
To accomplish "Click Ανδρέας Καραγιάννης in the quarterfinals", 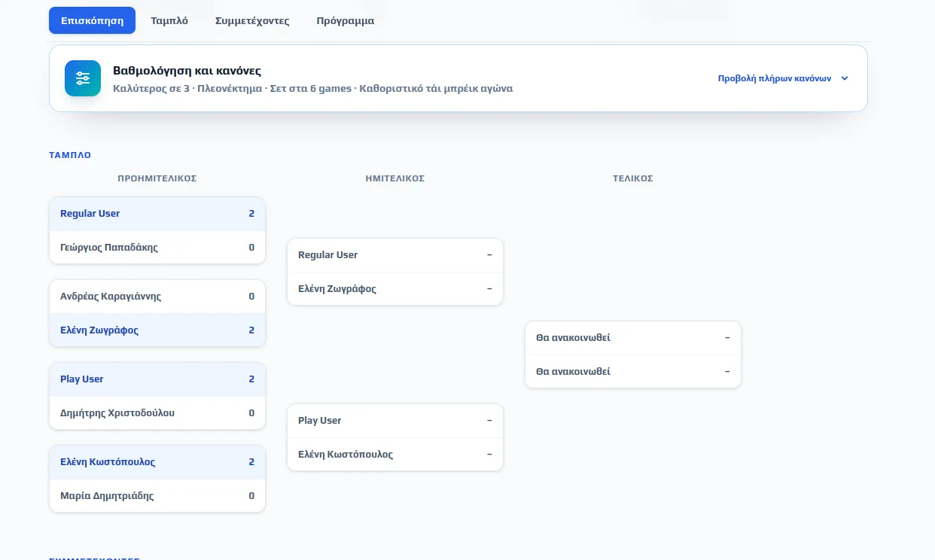I will [157, 297].
